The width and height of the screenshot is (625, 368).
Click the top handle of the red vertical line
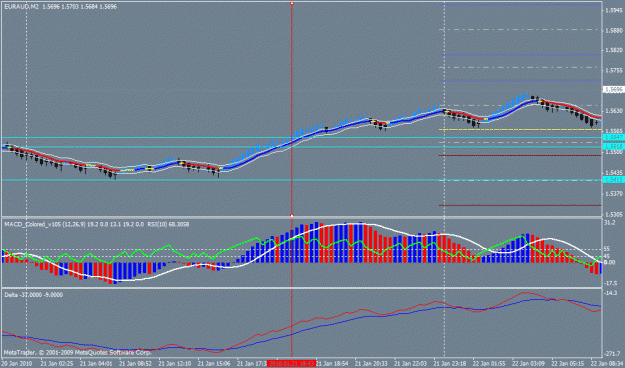292,3
